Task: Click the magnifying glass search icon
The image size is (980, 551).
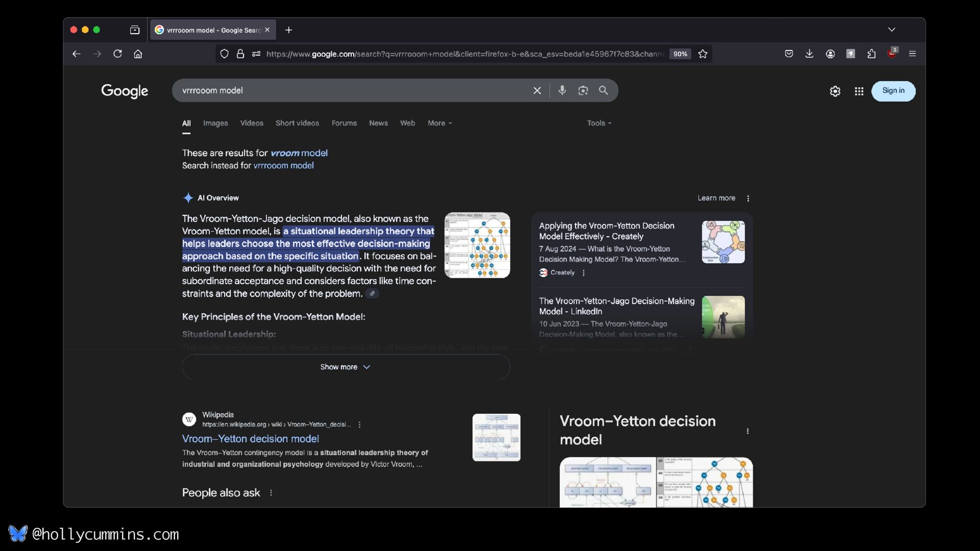Action: tap(603, 90)
